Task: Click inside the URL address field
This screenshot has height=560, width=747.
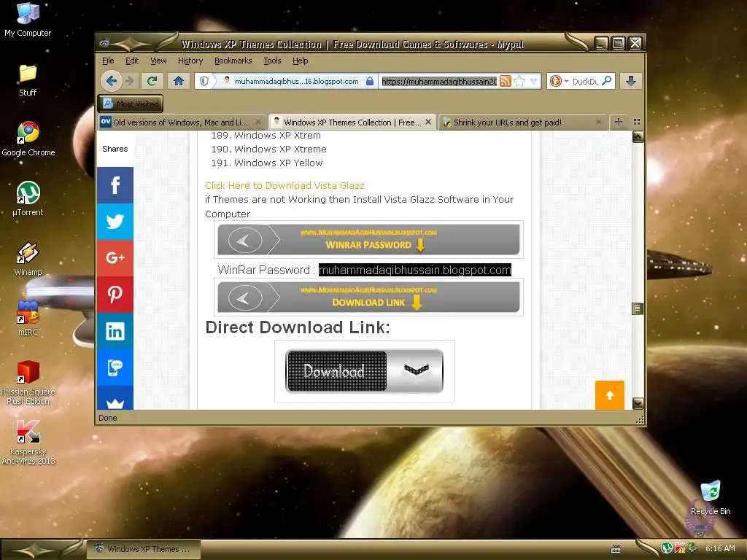Action: click(438, 82)
